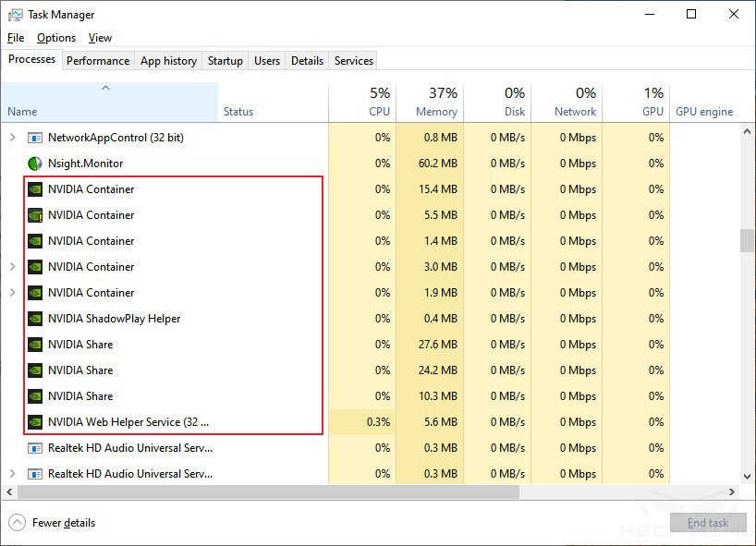This screenshot has height=546, width=756.
Task: Open the Startup tab
Action: tap(226, 61)
